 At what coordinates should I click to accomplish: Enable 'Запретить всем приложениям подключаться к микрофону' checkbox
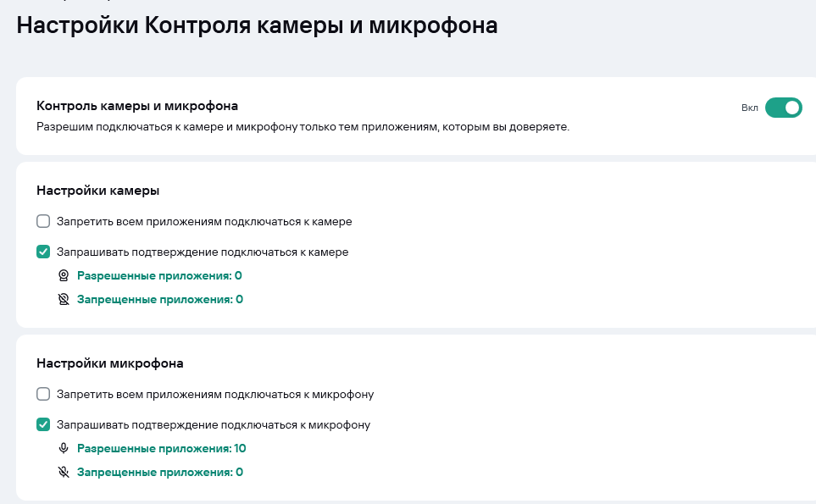pyautogui.click(x=43, y=395)
